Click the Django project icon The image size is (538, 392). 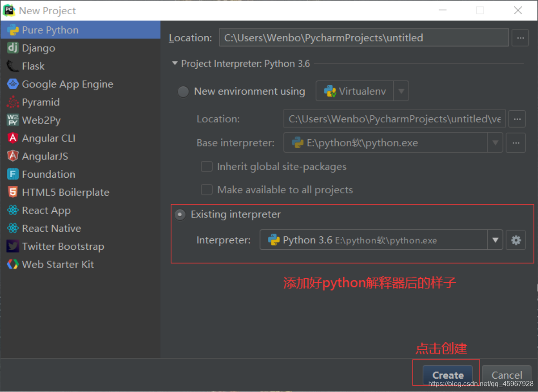point(13,48)
